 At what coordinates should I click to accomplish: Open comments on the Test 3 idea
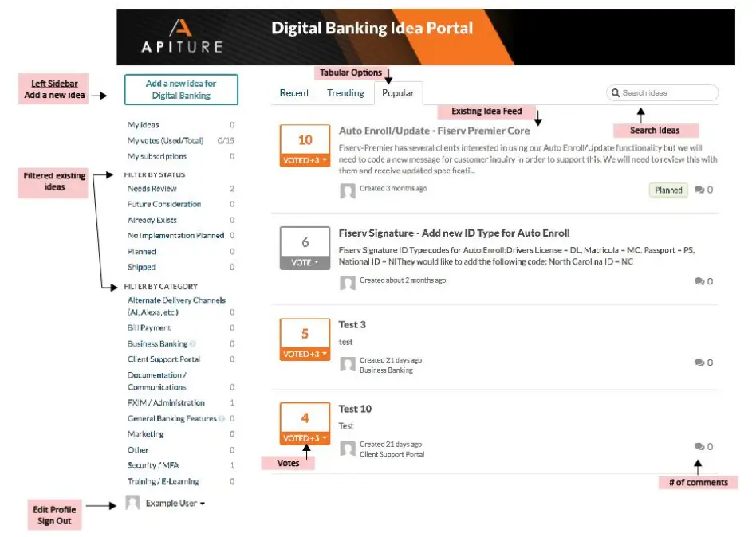point(699,362)
